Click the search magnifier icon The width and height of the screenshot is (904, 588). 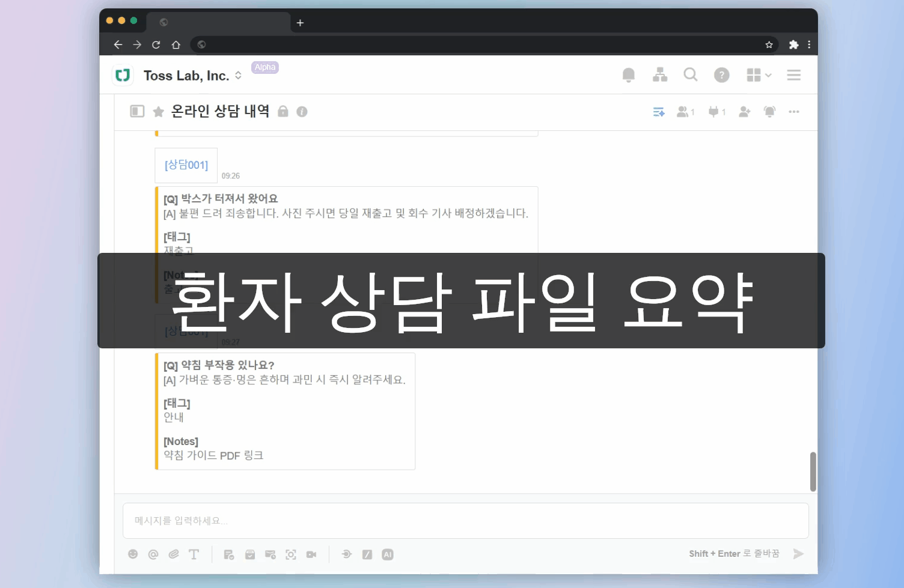pyautogui.click(x=691, y=75)
